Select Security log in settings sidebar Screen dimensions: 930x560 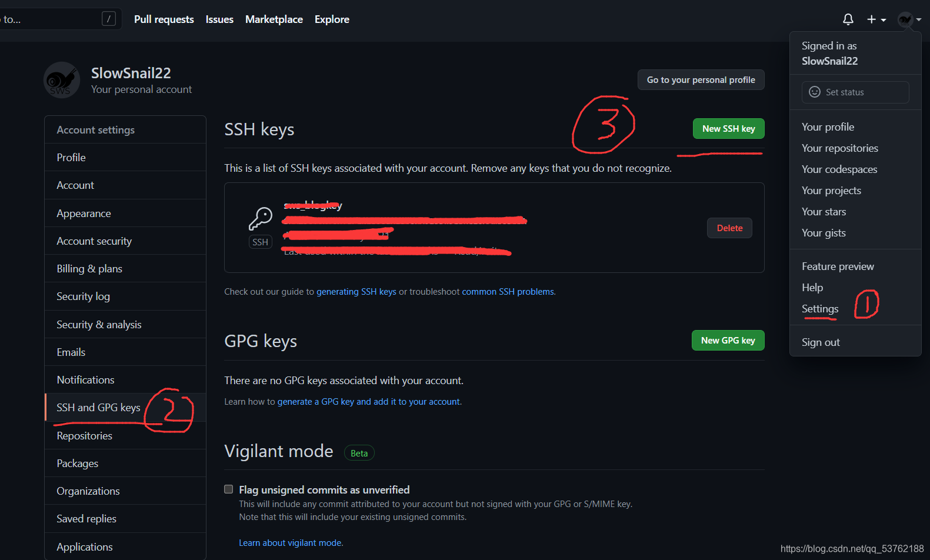click(x=125, y=296)
